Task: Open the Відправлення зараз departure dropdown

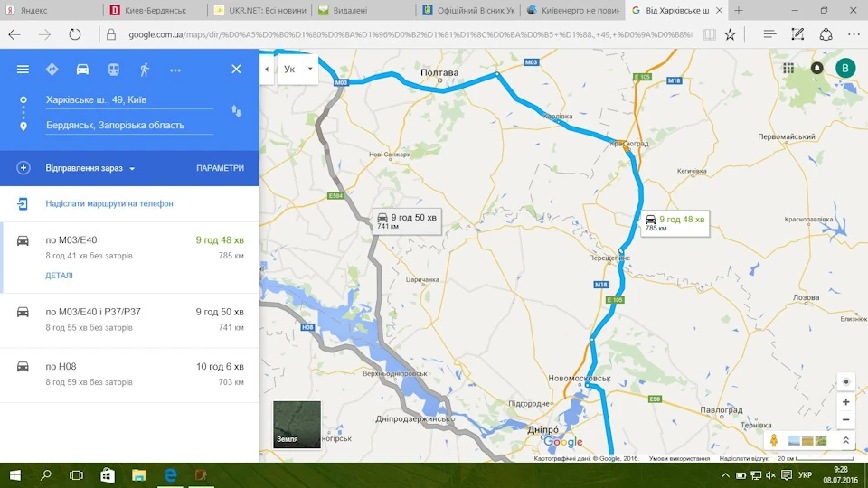Action: 90,168
